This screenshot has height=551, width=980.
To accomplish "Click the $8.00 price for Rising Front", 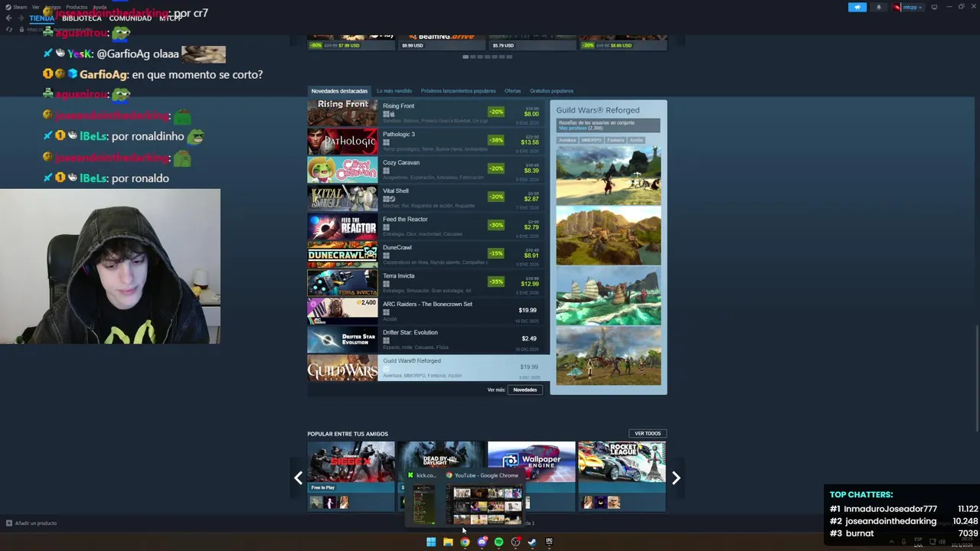I will click(x=531, y=113).
